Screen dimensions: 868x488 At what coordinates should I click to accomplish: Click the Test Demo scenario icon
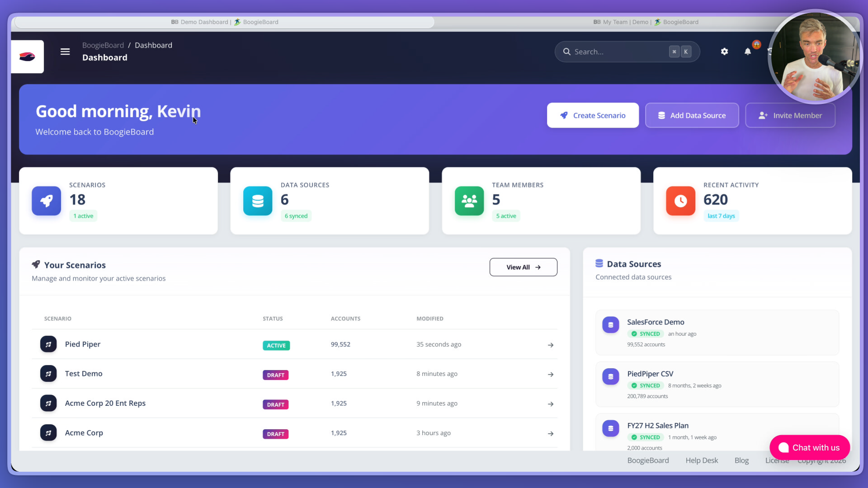(x=48, y=374)
